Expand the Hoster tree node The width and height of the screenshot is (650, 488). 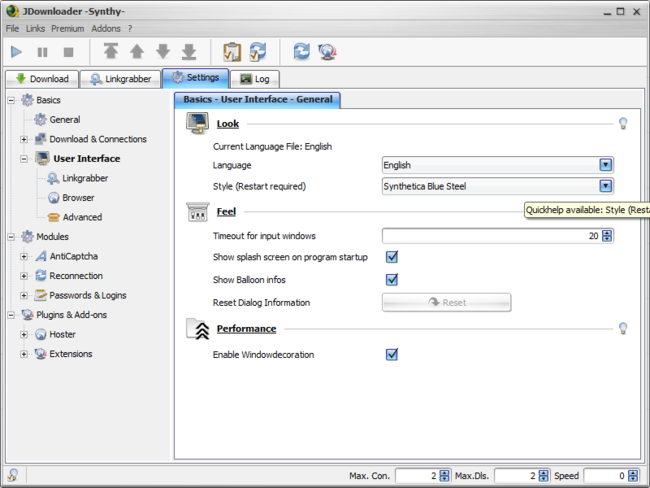coord(24,335)
